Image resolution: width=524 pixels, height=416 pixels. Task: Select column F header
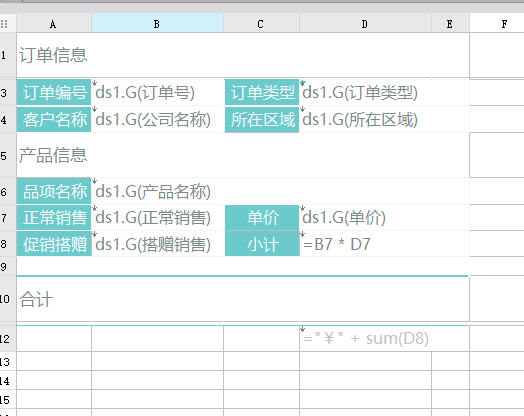click(x=497, y=24)
